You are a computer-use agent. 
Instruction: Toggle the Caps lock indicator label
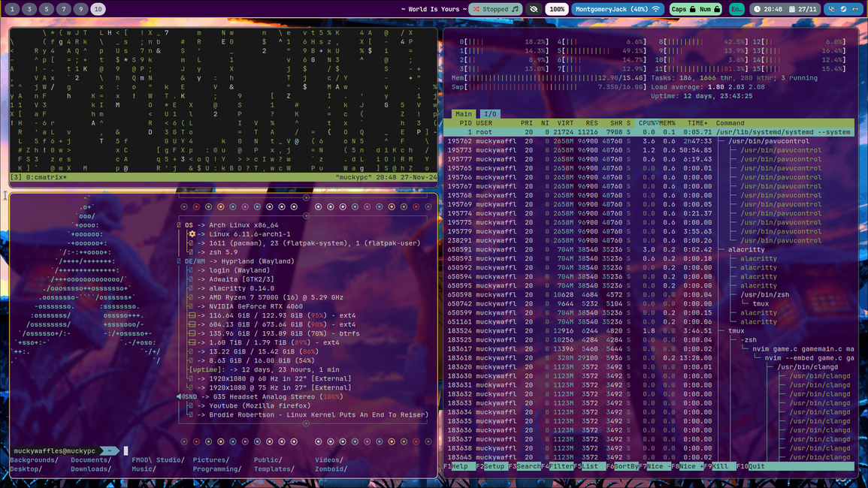coord(679,9)
